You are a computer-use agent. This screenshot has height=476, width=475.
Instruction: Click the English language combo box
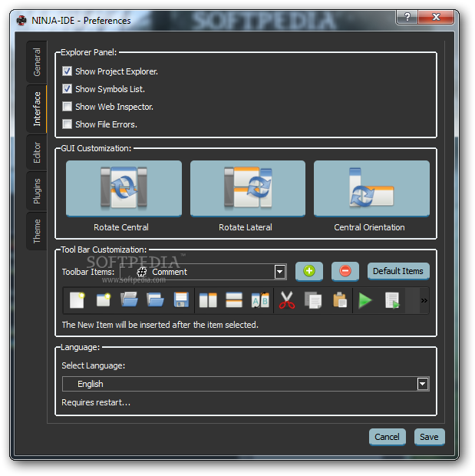(x=246, y=384)
